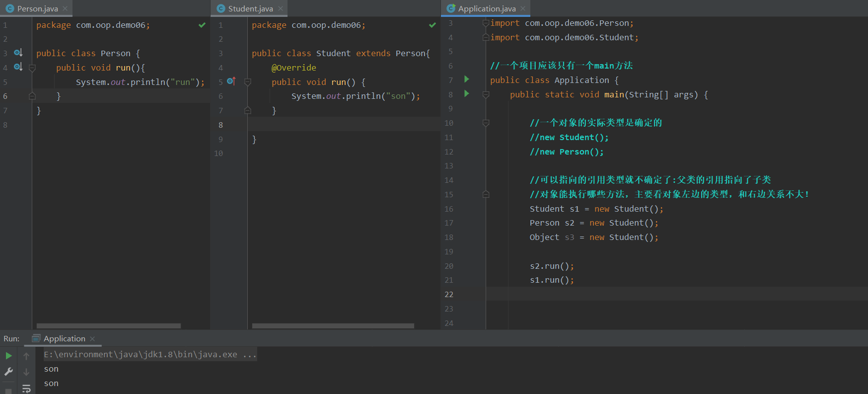Switch to the Application.java tab

[x=487, y=8]
